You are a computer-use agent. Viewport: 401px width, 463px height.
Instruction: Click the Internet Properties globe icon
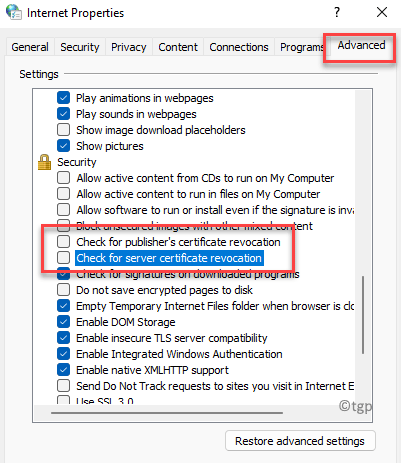[x=14, y=12]
